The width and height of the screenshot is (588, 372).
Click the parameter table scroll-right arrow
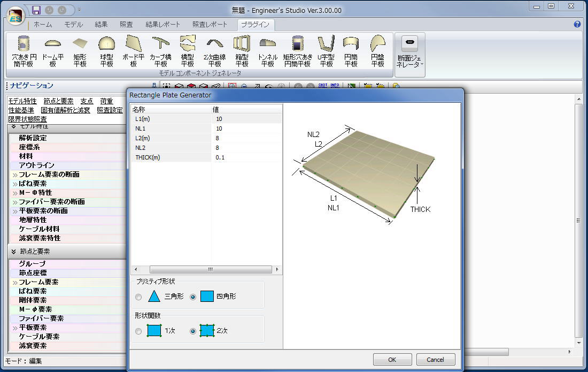point(277,270)
